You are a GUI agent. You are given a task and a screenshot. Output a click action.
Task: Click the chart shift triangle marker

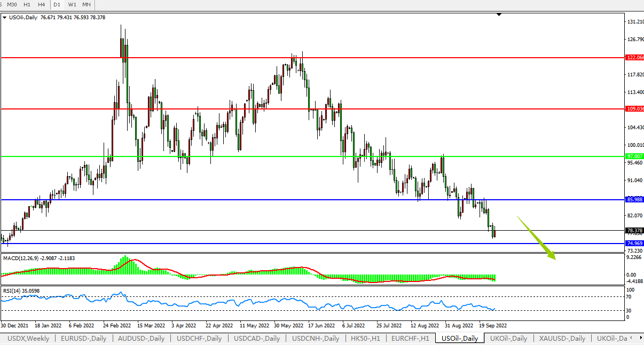click(499, 15)
